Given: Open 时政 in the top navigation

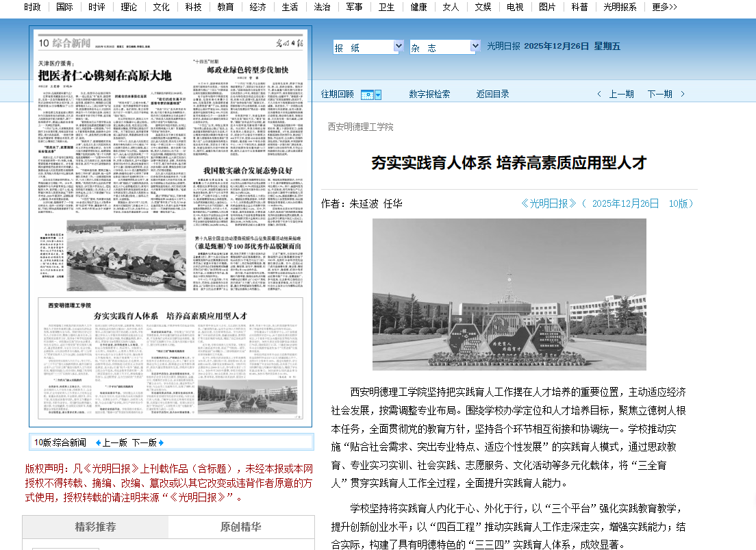Looking at the screenshot, I should [x=32, y=7].
